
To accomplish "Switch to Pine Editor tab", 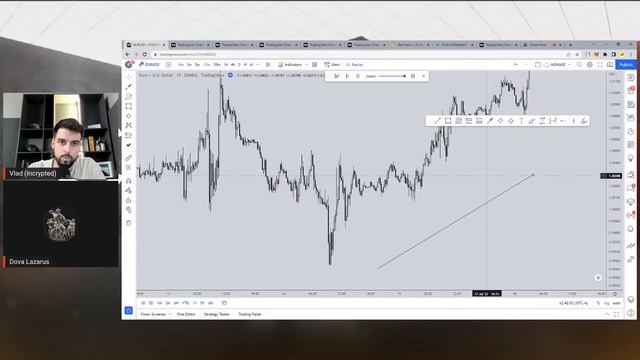I will 186,314.
